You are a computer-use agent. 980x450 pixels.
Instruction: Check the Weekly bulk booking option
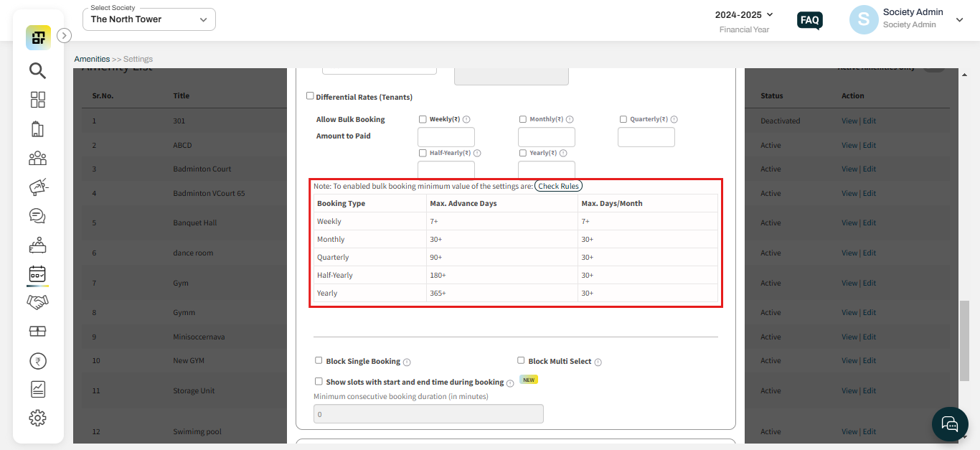(422, 118)
